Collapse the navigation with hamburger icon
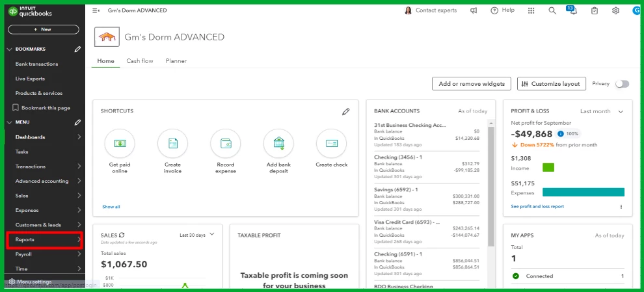 pos(96,10)
